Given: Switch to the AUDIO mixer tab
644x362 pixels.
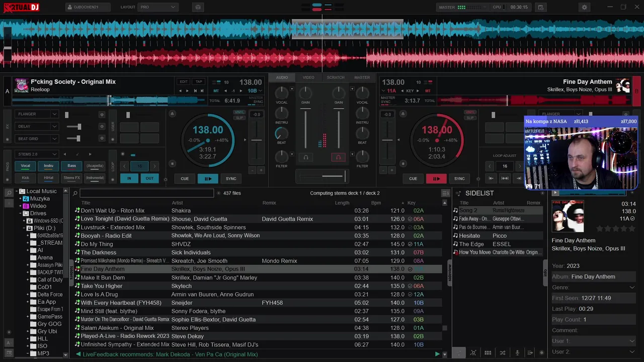Looking at the screenshot, I should pos(282,77).
